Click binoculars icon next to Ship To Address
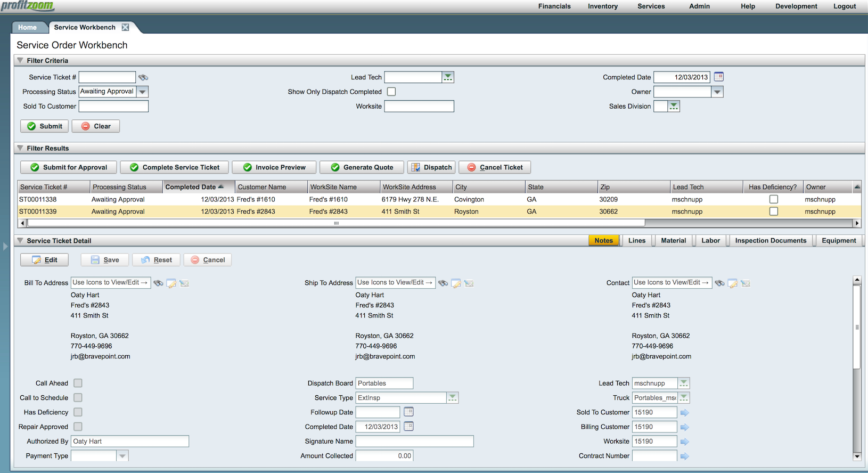The height and width of the screenshot is (473, 868). point(443,283)
